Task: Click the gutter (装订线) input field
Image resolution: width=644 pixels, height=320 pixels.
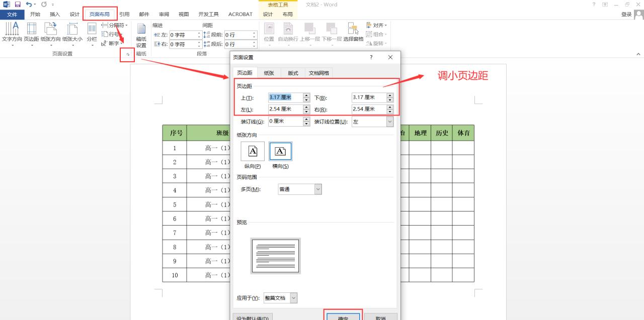Action: click(285, 122)
